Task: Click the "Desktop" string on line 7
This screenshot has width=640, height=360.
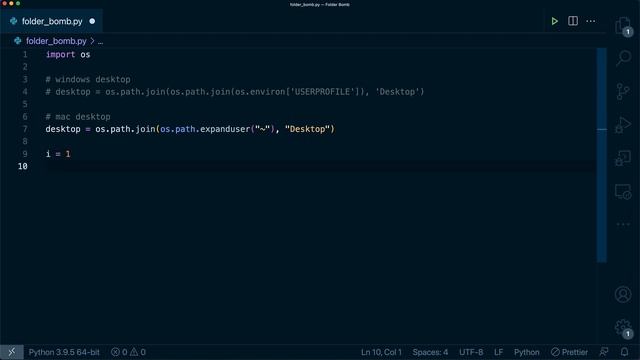Action: click(307, 129)
